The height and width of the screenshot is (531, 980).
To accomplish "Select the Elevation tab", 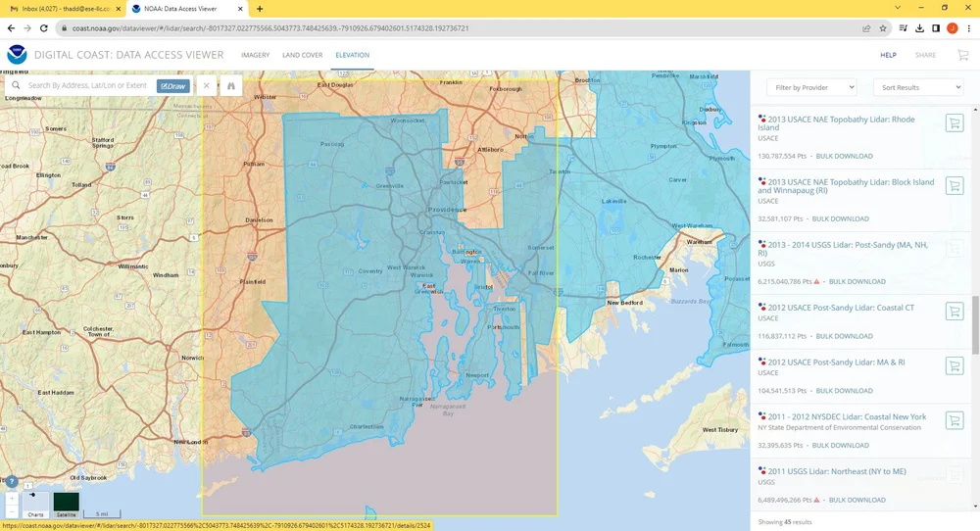I will (353, 55).
